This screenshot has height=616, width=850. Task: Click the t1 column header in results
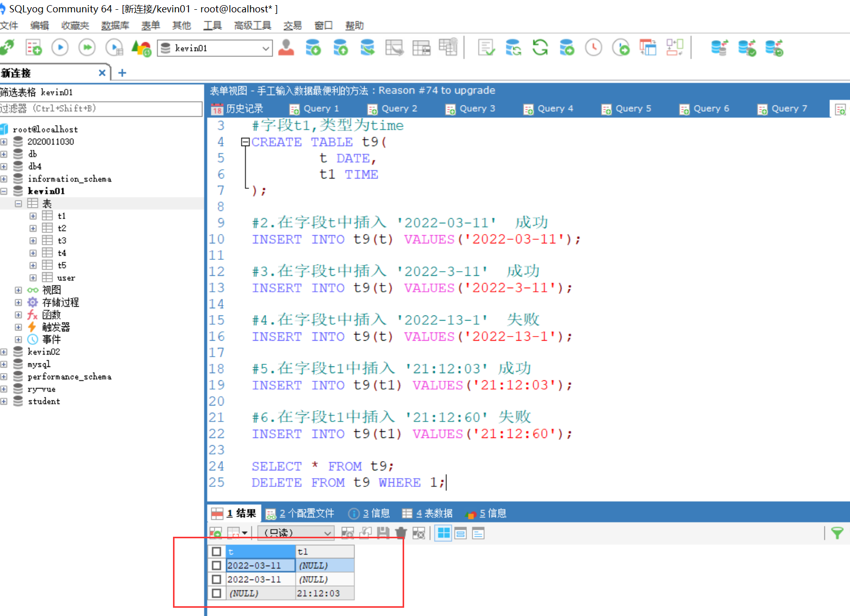point(325,552)
